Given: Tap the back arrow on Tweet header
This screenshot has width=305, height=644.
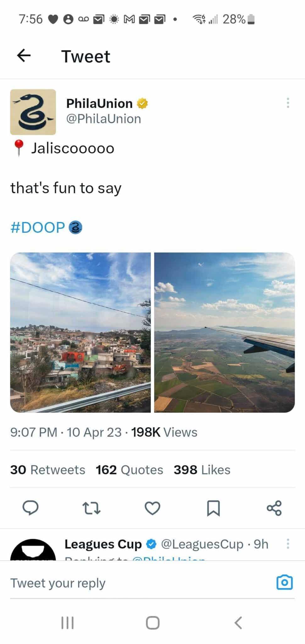Looking at the screenshot, I should click(x=24, y=56).
